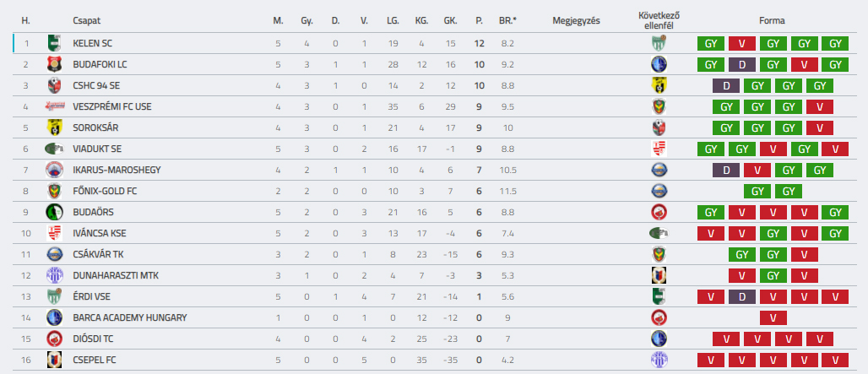
Task: Click the Forma column header
Action: coord(773,21)
